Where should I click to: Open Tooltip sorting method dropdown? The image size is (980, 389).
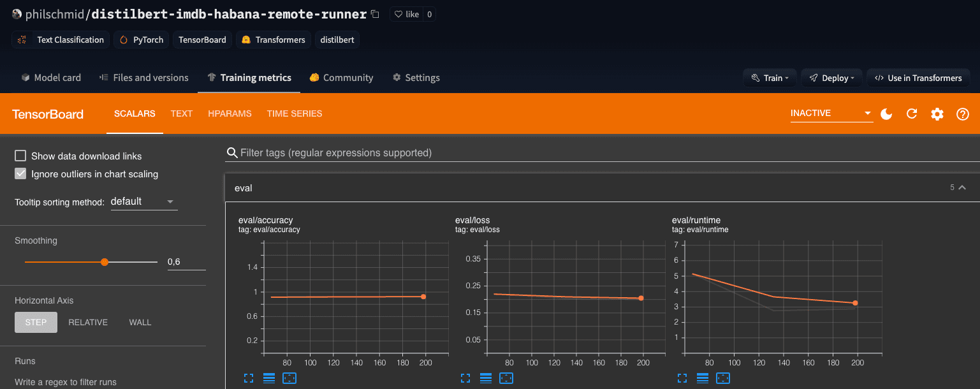[x=144, y=202]
